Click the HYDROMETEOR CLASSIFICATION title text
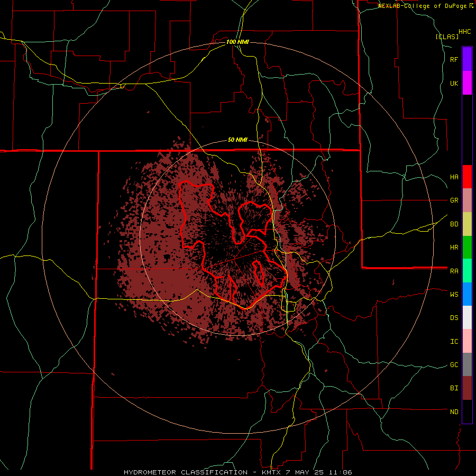 pos(186,472)
